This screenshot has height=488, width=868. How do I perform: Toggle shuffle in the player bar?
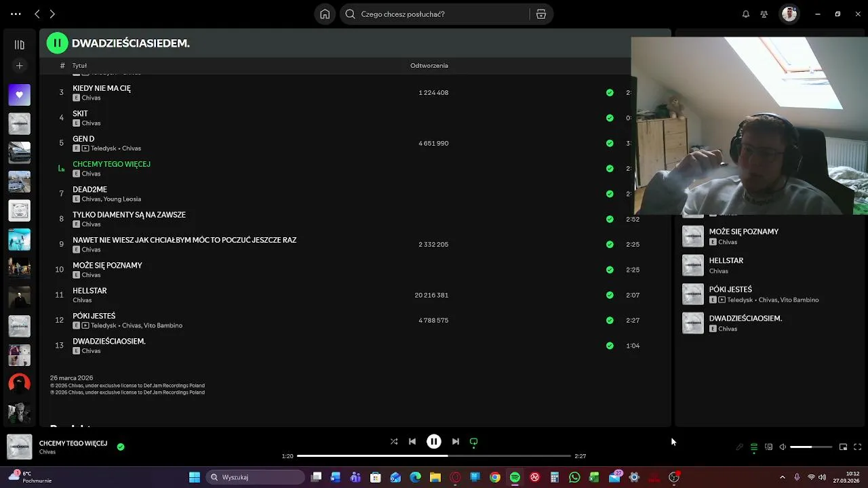[394, 441]
